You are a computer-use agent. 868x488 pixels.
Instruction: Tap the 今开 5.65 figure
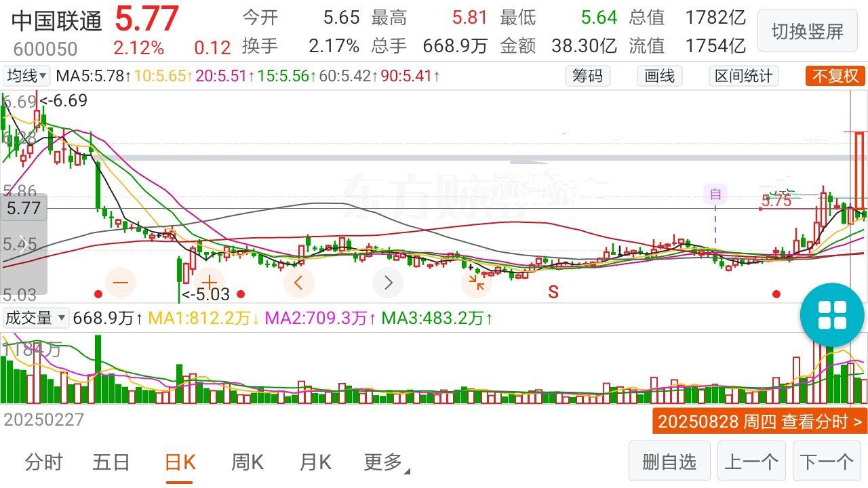pyautogui.click(x=300, y=17)
